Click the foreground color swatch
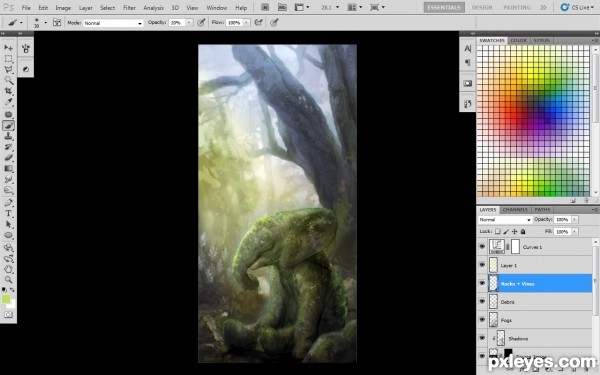 [6, 299]
